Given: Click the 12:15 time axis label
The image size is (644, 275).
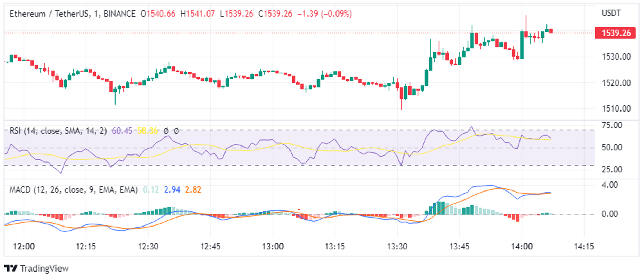Looking at the screenshot, I should coord(86,247).
